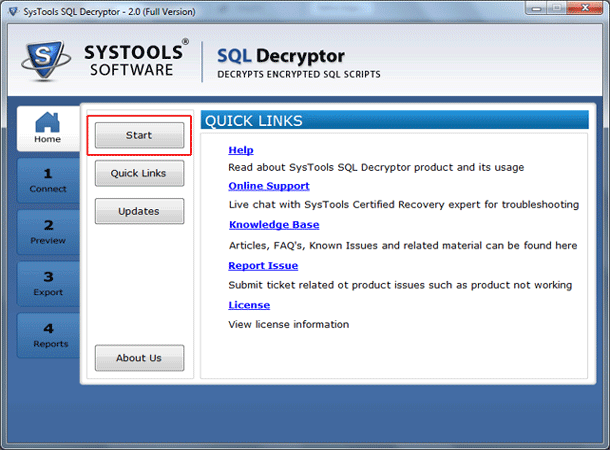This screenshot has width=610, height=450.
Task: Open Online Support link
Action: coord(269,186)
